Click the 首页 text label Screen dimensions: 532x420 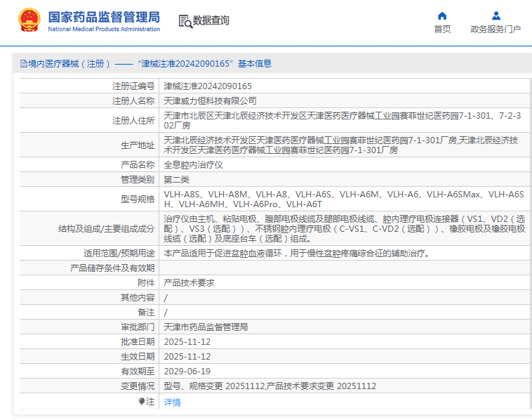pos(442,29)
